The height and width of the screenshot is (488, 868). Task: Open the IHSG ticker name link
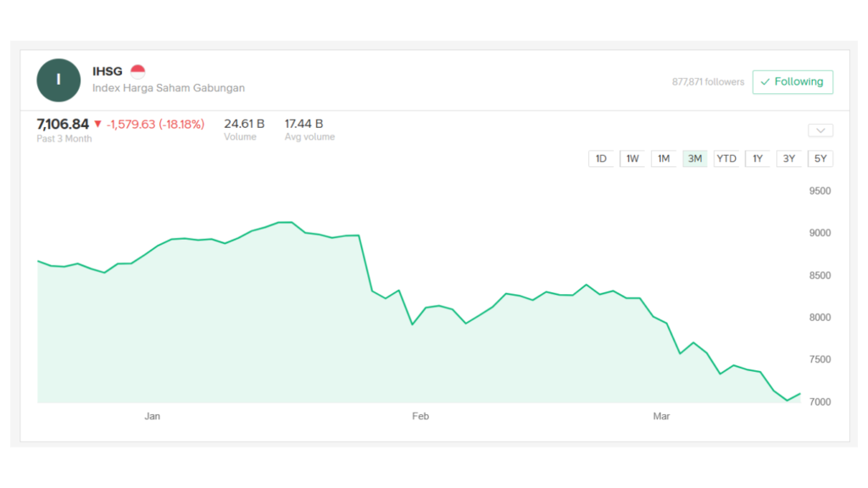point(107,72)
